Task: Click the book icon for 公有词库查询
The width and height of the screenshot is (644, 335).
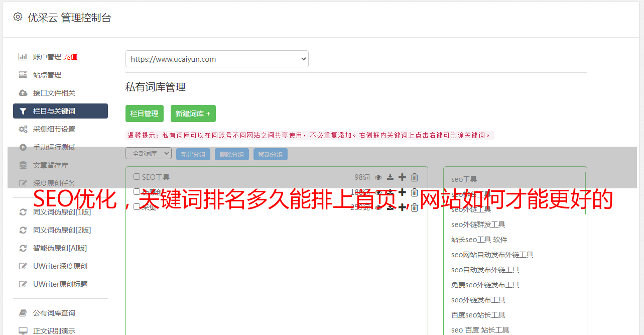Action: pyautogui.click(x=23, y=313)
